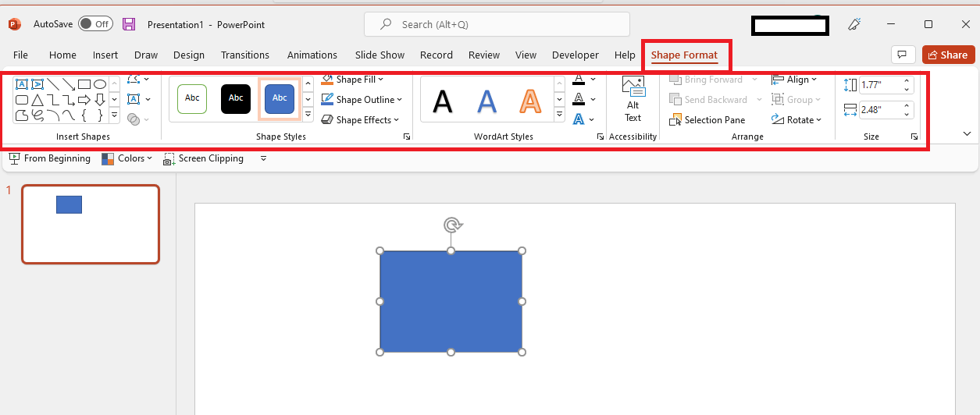
Task: Pick the Right Brace shape
Action: coord(100,115)
